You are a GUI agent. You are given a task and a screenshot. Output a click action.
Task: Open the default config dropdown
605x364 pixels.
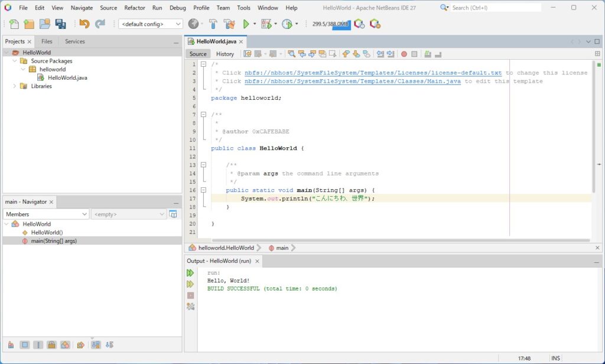(x=151, y=24)
